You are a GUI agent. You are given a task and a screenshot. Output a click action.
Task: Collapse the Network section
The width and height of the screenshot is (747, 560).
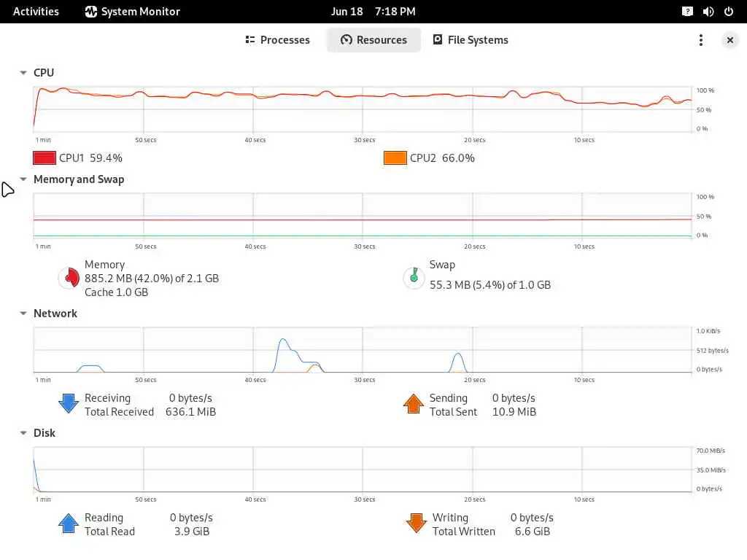[x=23, y=314]
